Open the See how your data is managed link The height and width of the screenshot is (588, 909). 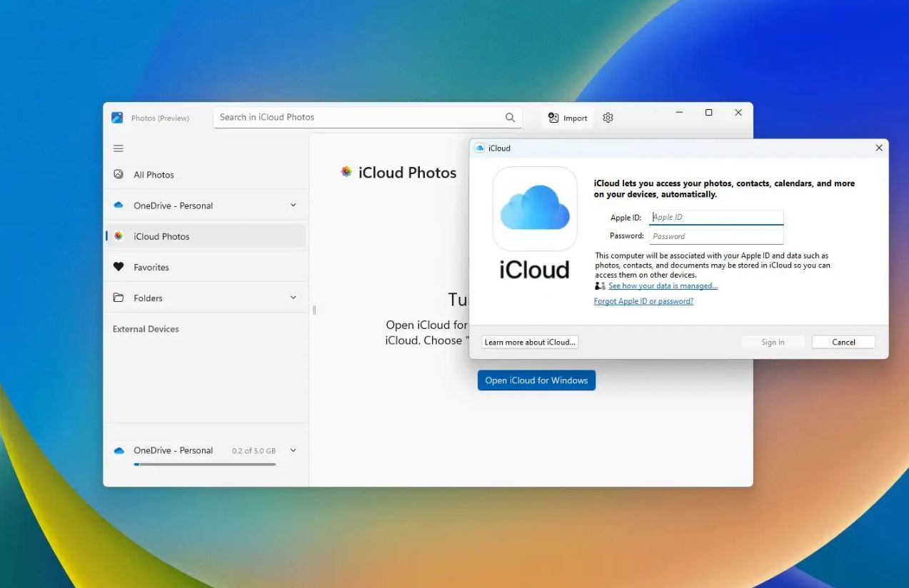click(x=663, y=286)
